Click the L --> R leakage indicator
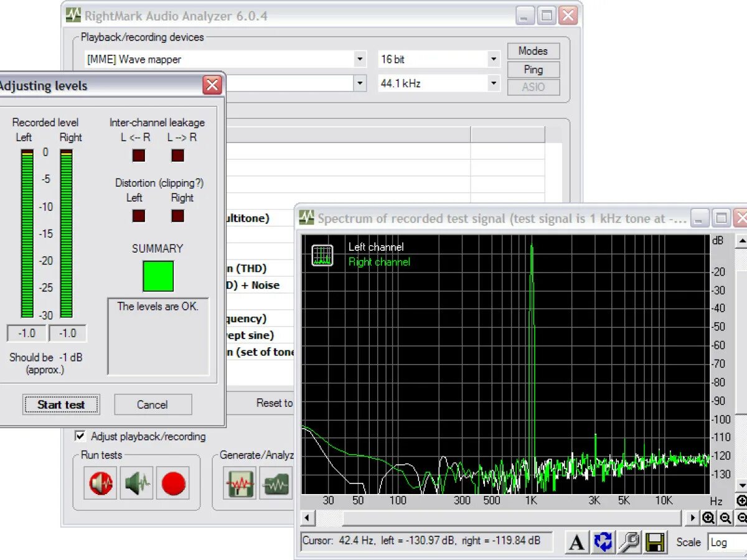Image resolution: width=747 pixels, height=560 pixels. [x=178, y=155]
